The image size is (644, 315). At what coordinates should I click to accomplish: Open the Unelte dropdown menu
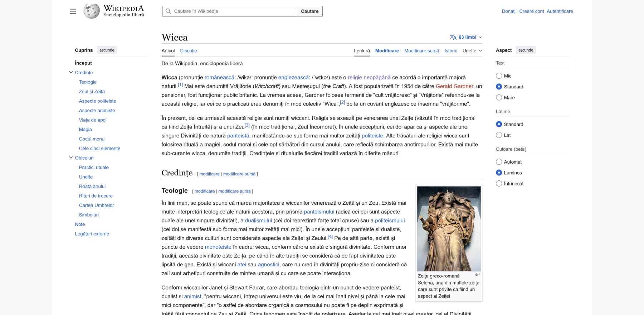472,51
